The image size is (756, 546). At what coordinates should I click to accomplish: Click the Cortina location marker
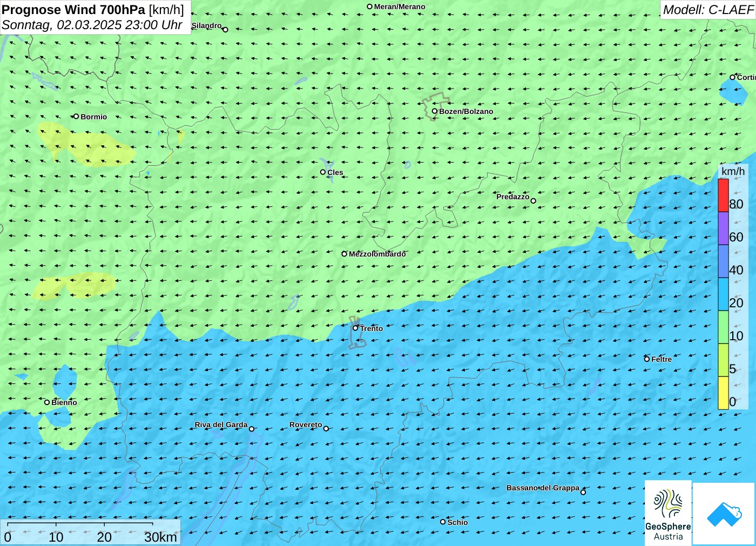pos(733,77)
